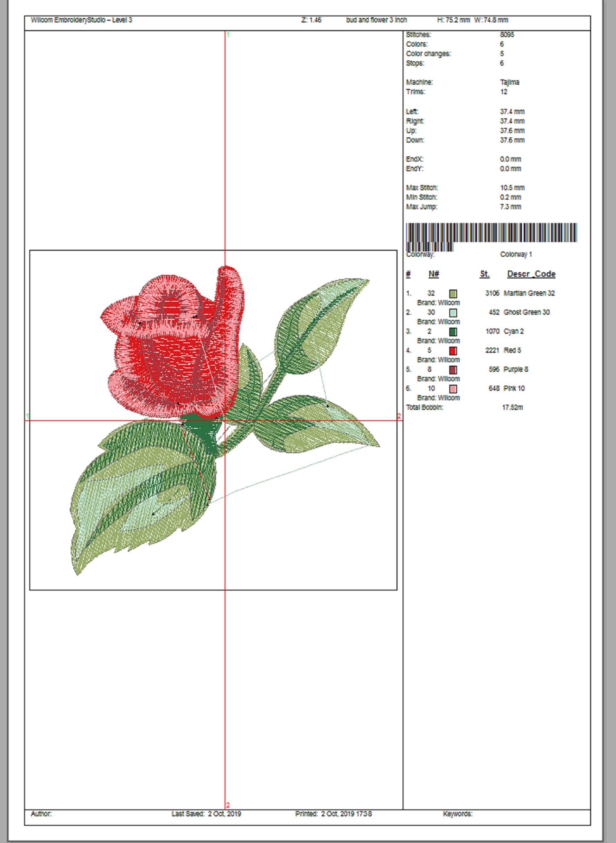Click the design name bud and flower 3 inch
The image size is (616, 843).
[376, 20]
